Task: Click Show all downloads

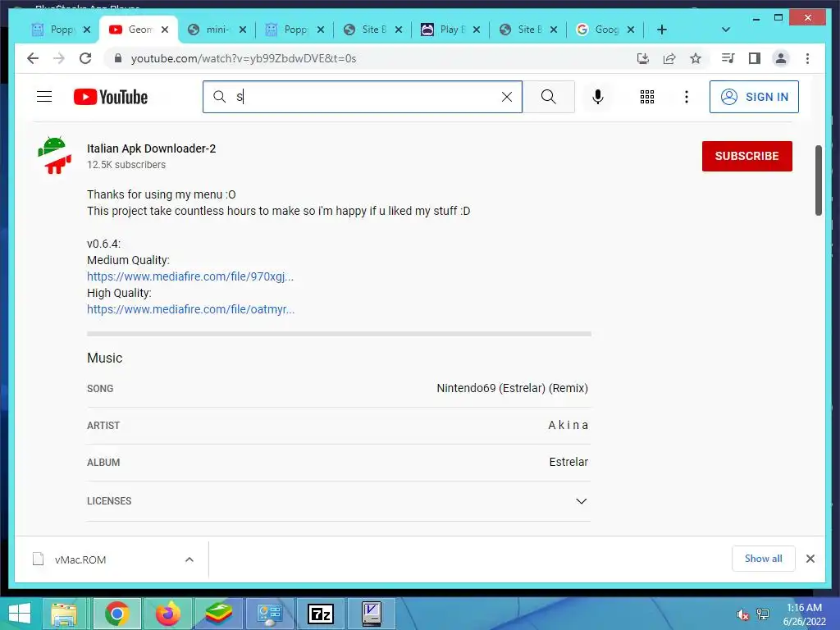Action: 764,559
